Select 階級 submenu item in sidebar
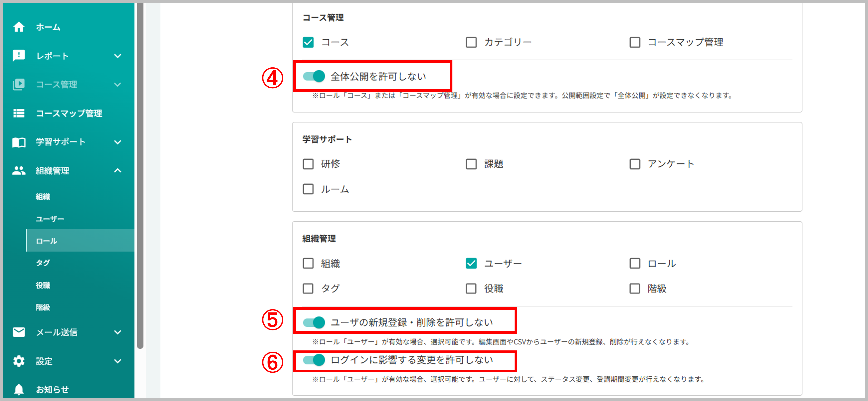Screen dimensions: 868x401 coord(43,307)
